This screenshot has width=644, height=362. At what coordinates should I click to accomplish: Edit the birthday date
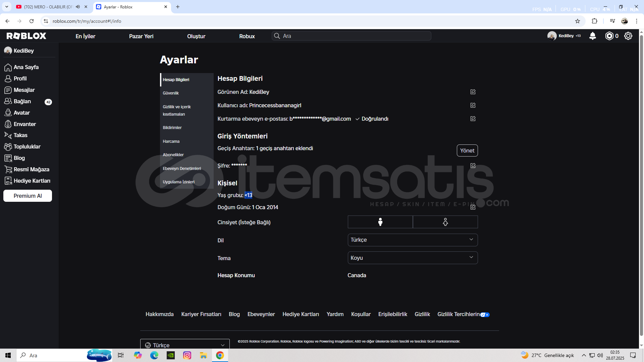[x=473, y=207]
